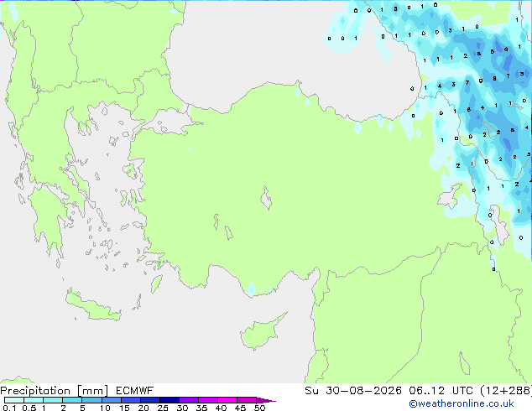This screenshot has height=411, width=532.
Task: Click the '06..12 UTC' time text
Action: coord(441,391)
